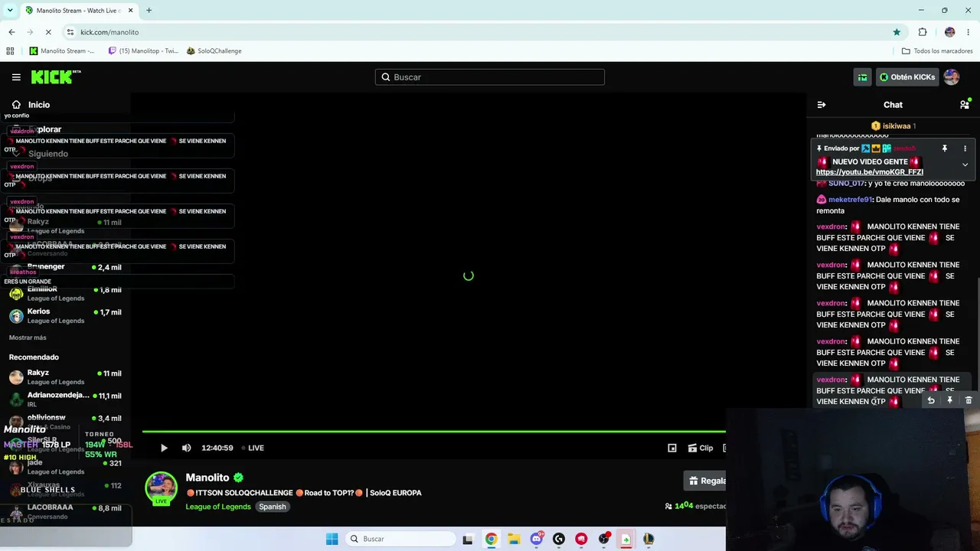
Task: Click the green stream progress bar
Action: point(433,432)
